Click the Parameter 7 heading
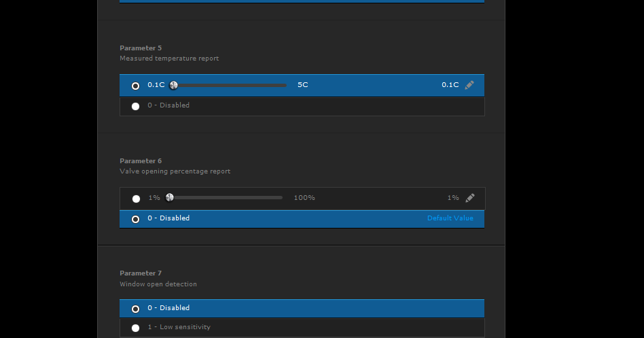 141,273
